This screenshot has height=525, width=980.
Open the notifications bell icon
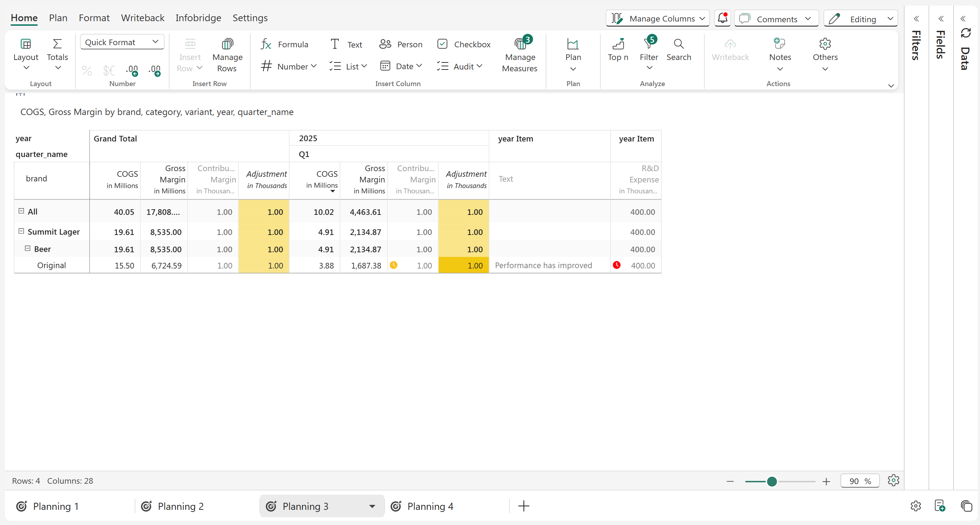pos(722,18)
